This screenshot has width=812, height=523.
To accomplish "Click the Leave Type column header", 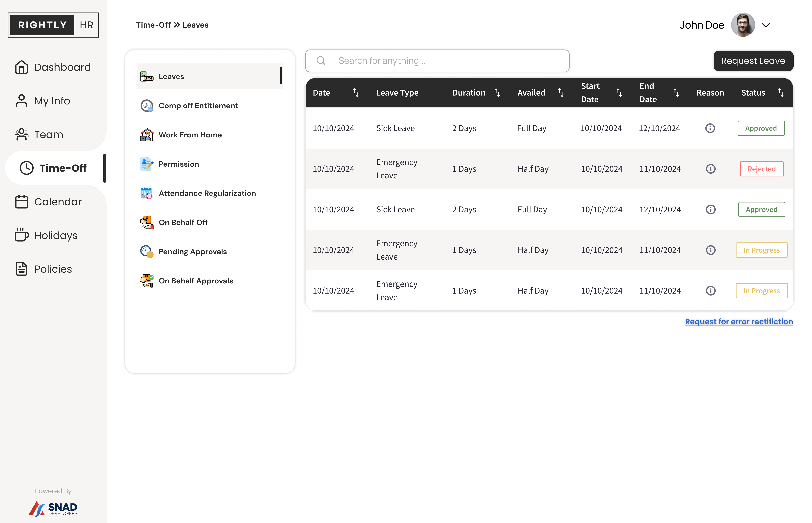I will click(397, 93).
